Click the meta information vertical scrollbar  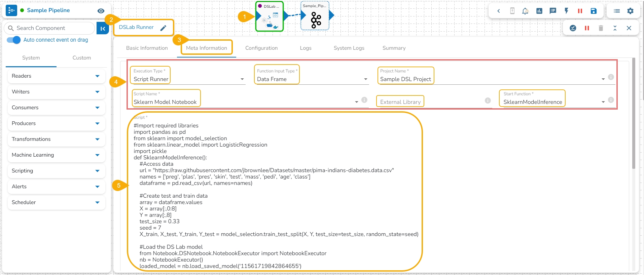[x=634, y=113]
